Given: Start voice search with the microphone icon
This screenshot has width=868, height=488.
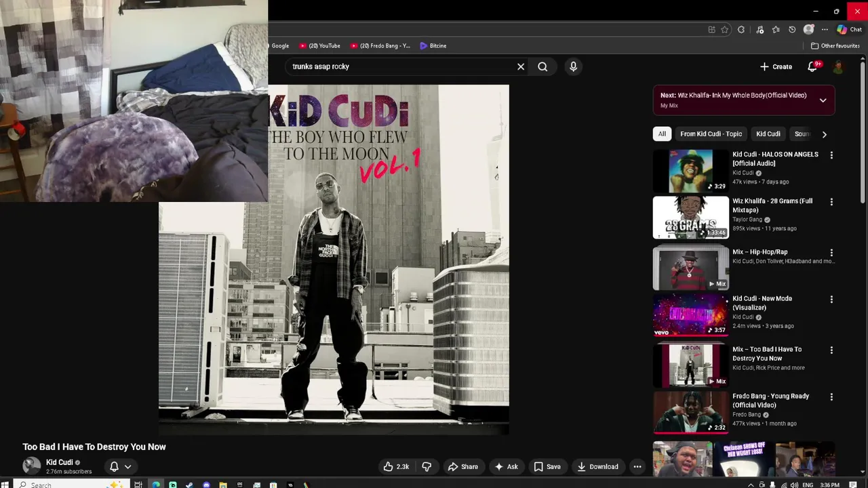Looking at the screenshot, I should coord(573,66).
